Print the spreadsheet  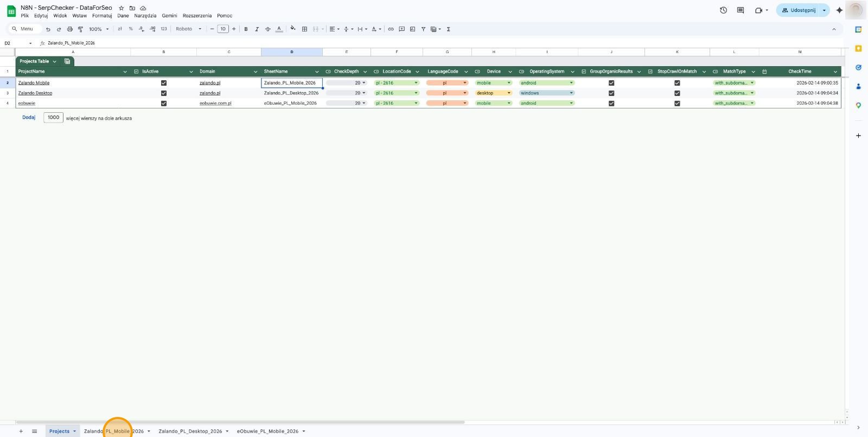69,29
